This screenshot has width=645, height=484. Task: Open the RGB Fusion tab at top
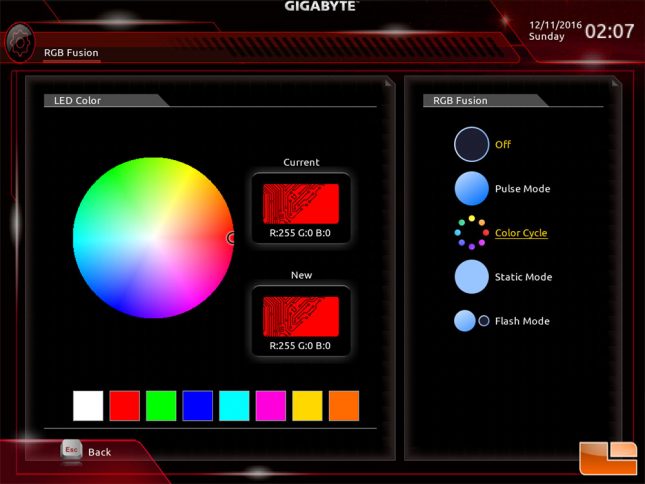[x=71, y=53]
